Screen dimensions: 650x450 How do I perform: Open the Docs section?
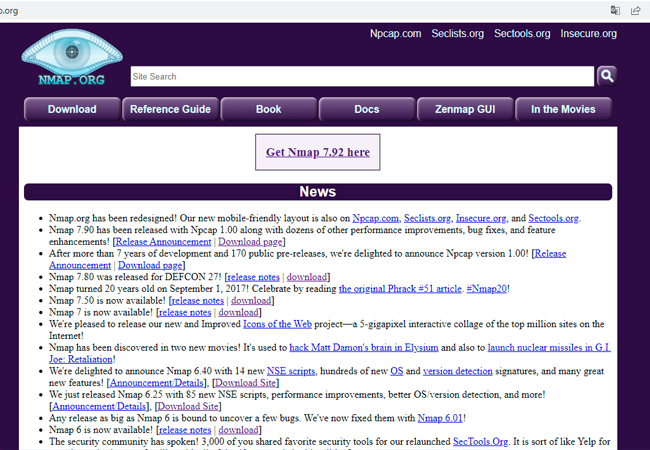click(x=367, y=109)
